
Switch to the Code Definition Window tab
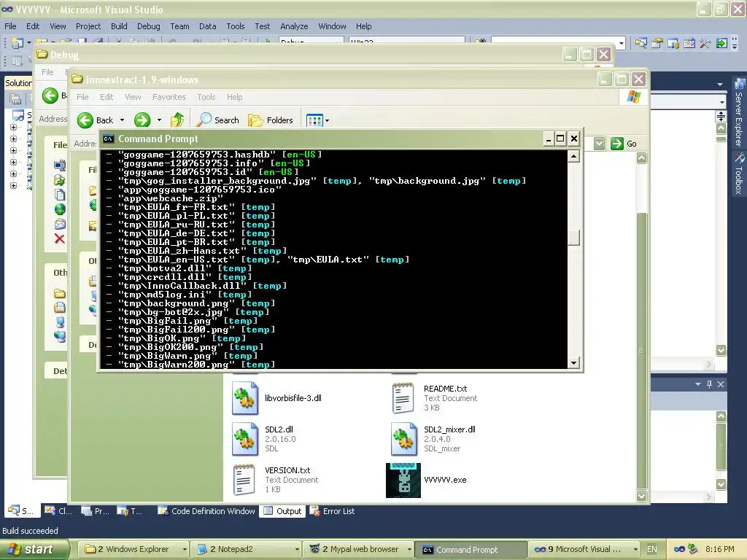(x=206, y=511)
